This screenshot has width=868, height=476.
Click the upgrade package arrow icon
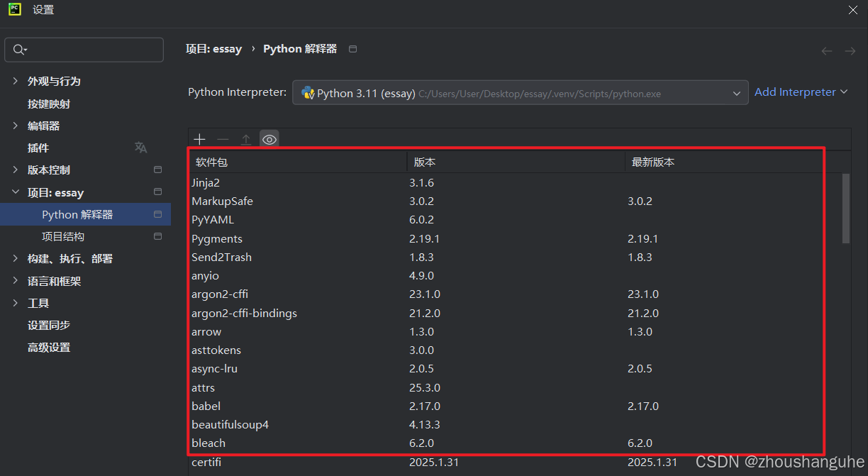click(246, 140)
